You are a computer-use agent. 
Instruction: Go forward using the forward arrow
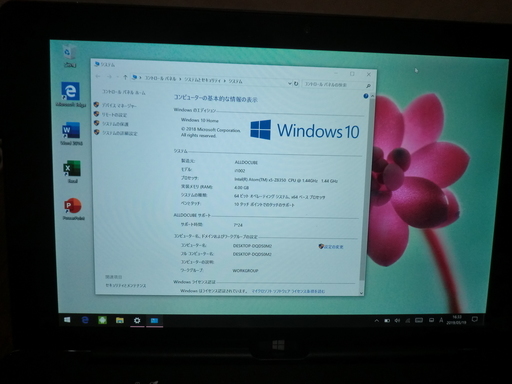click(x=109, y=77)
